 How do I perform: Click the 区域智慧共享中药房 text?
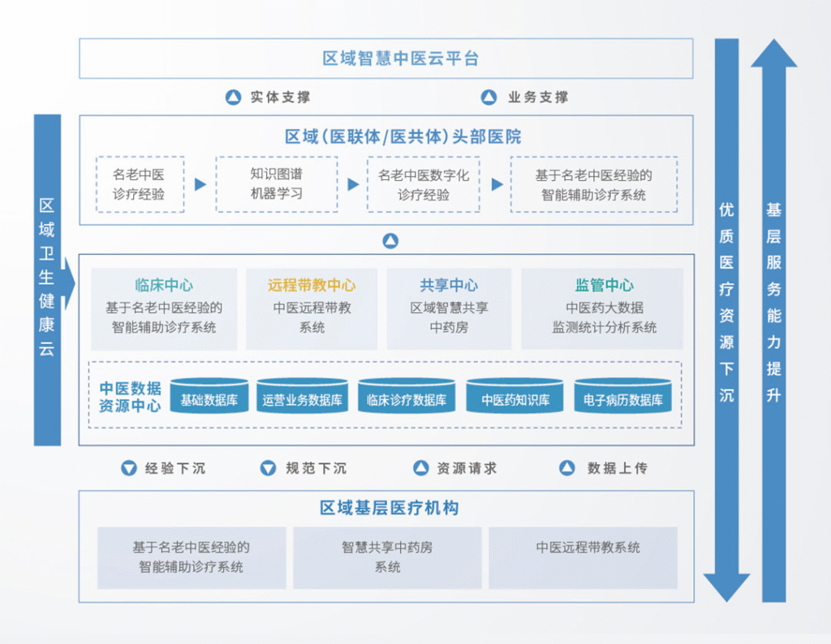[x=449, y=317]
